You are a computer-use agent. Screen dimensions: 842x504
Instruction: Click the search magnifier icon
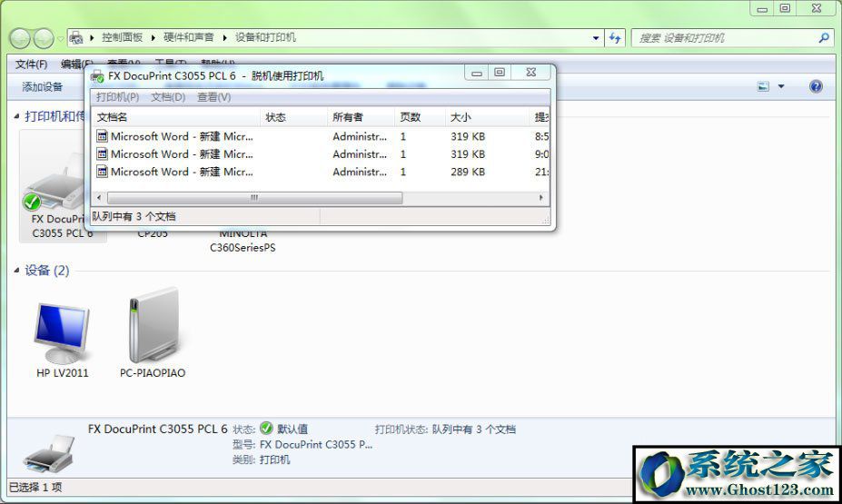click(x=824, y=38)
